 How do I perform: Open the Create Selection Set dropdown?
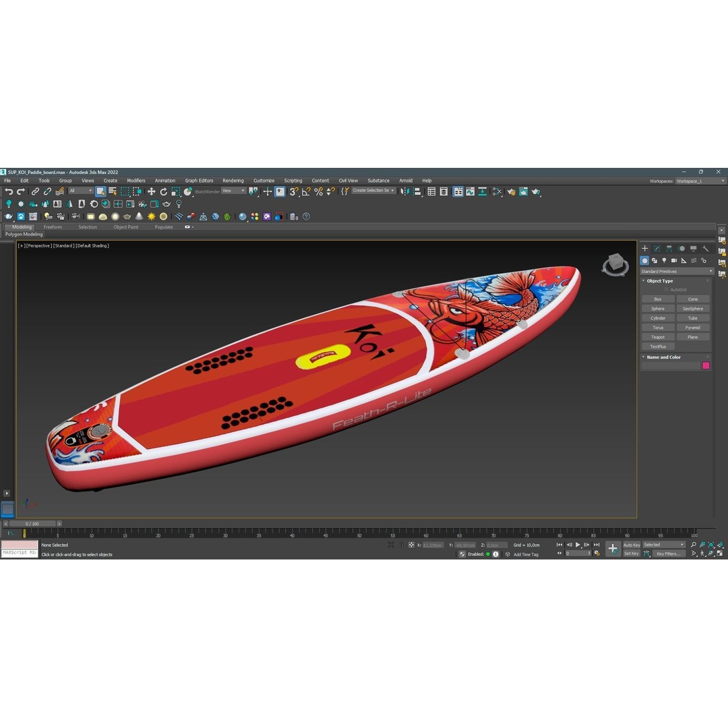coord(373,190)
